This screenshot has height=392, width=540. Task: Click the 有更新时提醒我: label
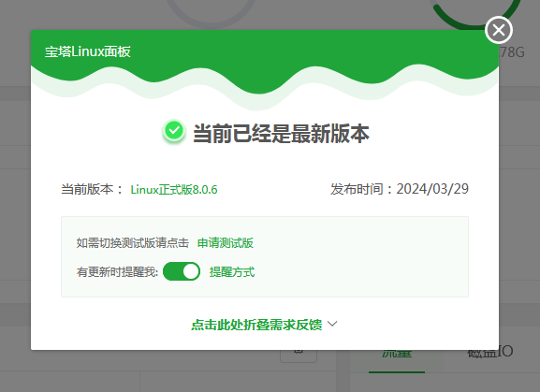(117, 272)
